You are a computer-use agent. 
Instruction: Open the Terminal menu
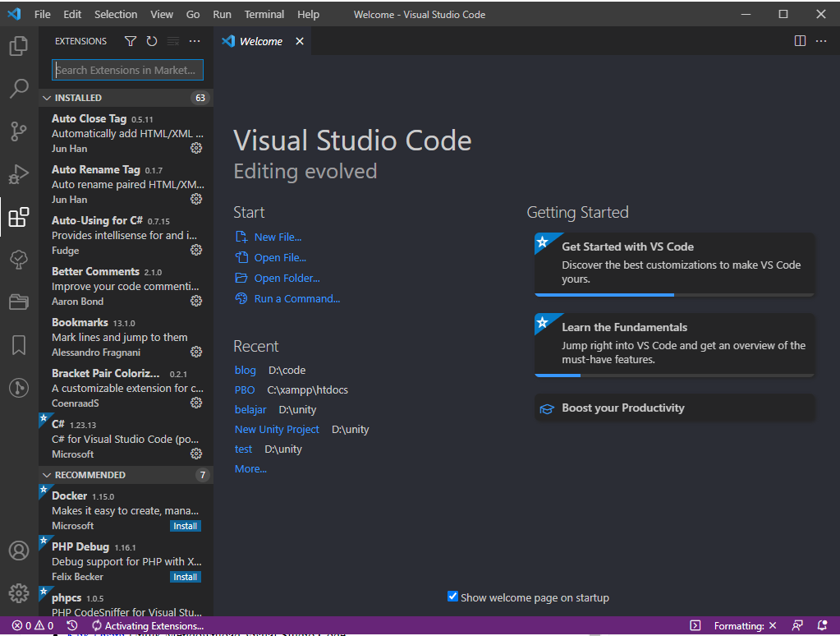click(264, 14)
